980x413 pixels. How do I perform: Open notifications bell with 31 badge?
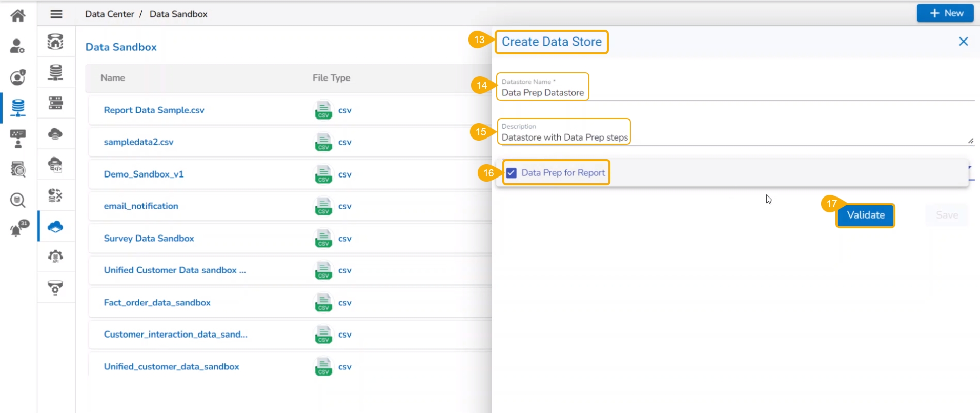(19, 228)
